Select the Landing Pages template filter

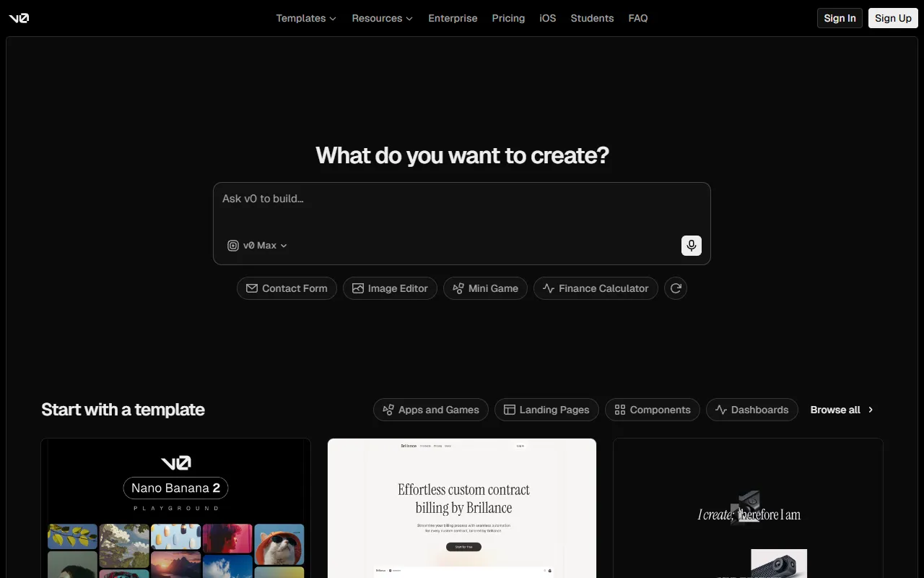point(546,410)
